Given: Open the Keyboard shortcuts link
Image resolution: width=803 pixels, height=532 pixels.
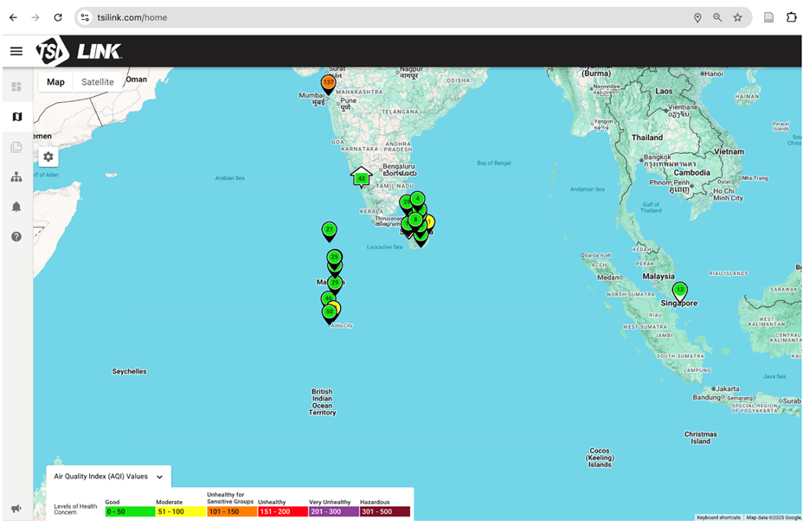Looking at the screenshot, I should pos(718,517).
